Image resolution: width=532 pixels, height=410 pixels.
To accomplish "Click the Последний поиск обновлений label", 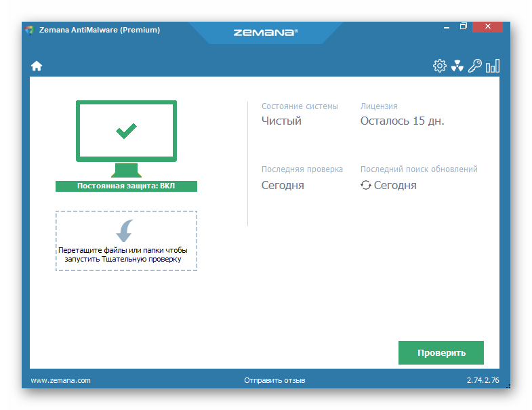I will (x=419, y=169).
